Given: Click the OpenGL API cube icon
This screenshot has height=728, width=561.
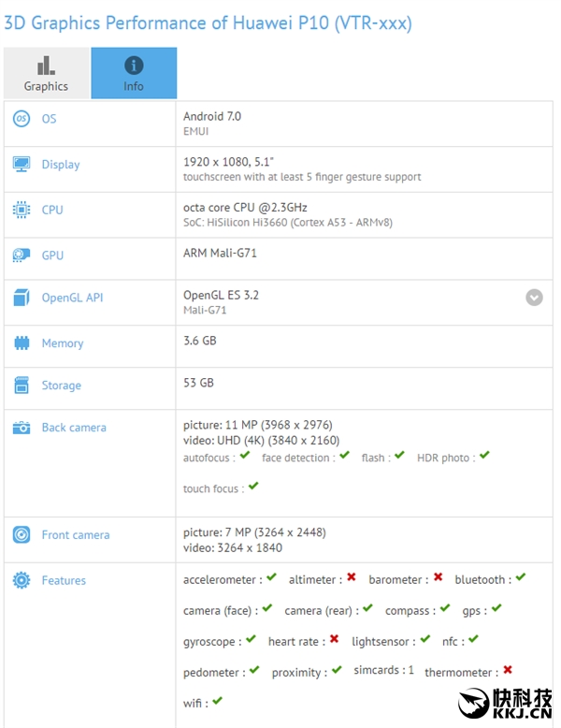Looking at the screenshot, I should click(22, 298).
